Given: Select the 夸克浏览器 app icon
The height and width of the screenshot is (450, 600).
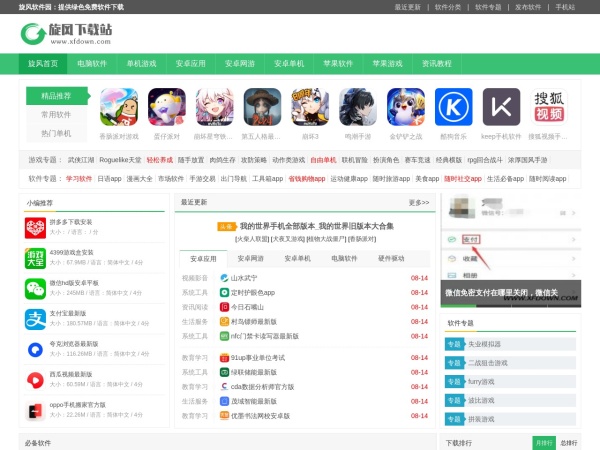Looking at the screenshot, I should pos(36,349).
